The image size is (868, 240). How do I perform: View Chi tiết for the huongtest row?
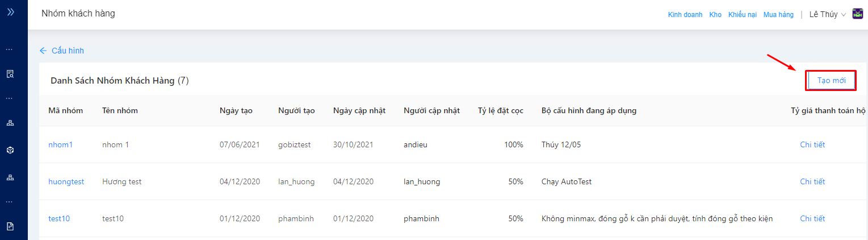click(x=812, y=181)
